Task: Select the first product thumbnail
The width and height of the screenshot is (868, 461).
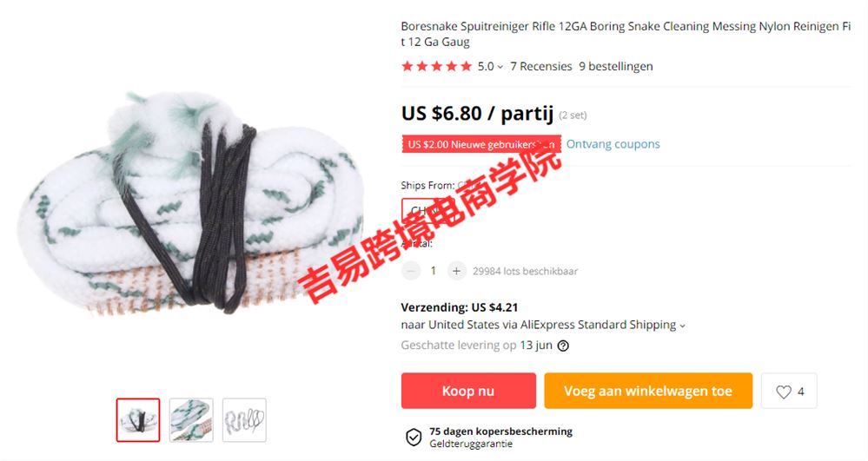Action: (138, 420)
